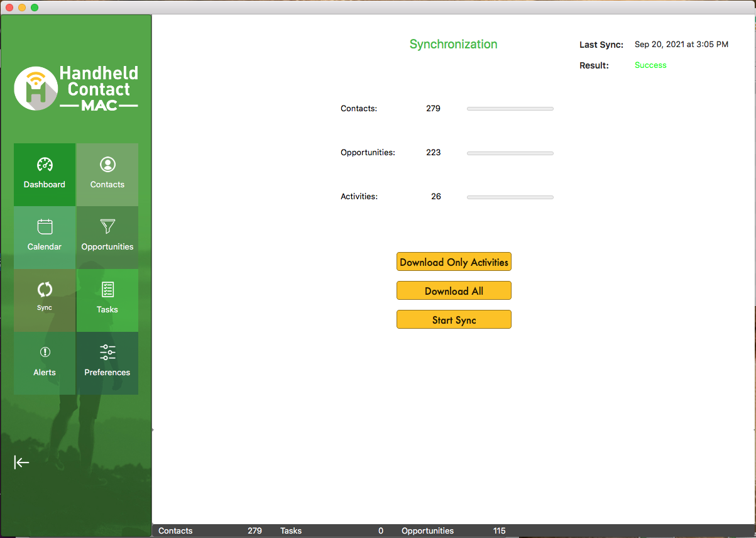
Task: Click Download Only Activities
Action: click(454, 261)
